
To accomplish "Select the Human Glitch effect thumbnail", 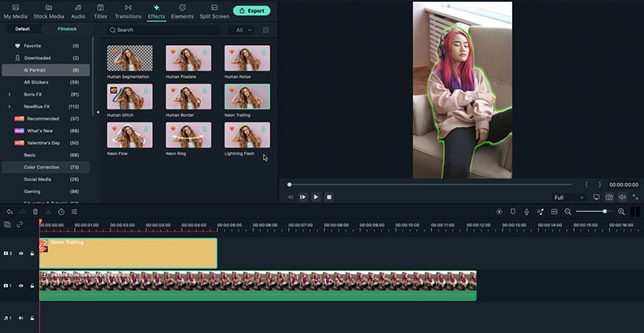I will click(x=130, y=97).
